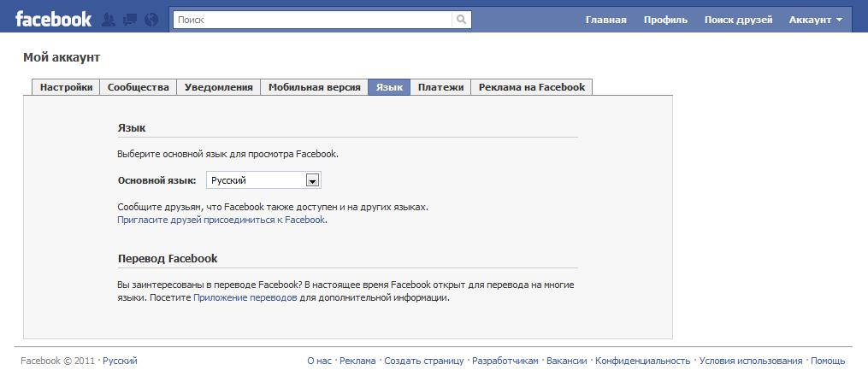Open the Основной язык dropdown set to Русский
The image size is (868, 382).
(263, 180)
